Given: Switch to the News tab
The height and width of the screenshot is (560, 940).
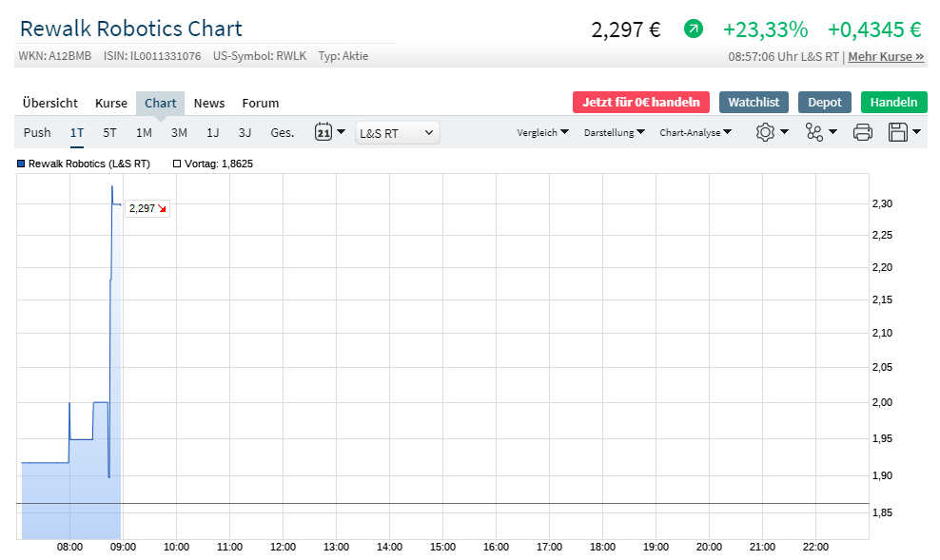Looking at the screenshot, I should pos(208,103).
